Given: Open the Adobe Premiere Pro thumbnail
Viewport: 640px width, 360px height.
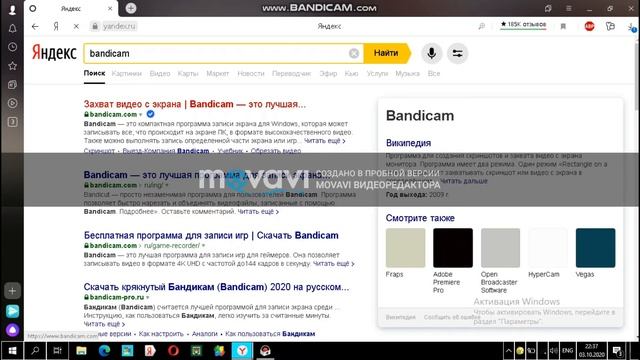Looking at the screenshot, I should point(453,248).
